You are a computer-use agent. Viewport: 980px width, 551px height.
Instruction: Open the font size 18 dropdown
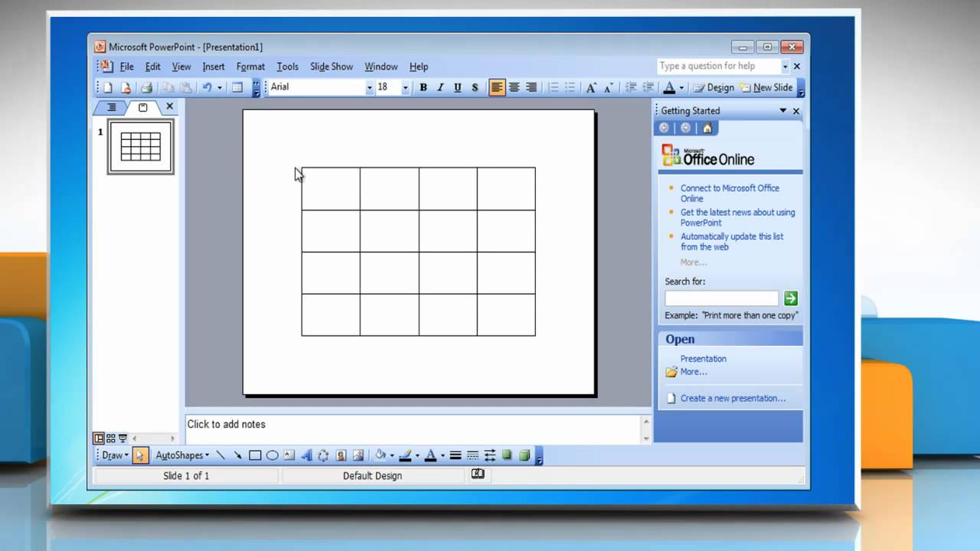pos(405,87)
